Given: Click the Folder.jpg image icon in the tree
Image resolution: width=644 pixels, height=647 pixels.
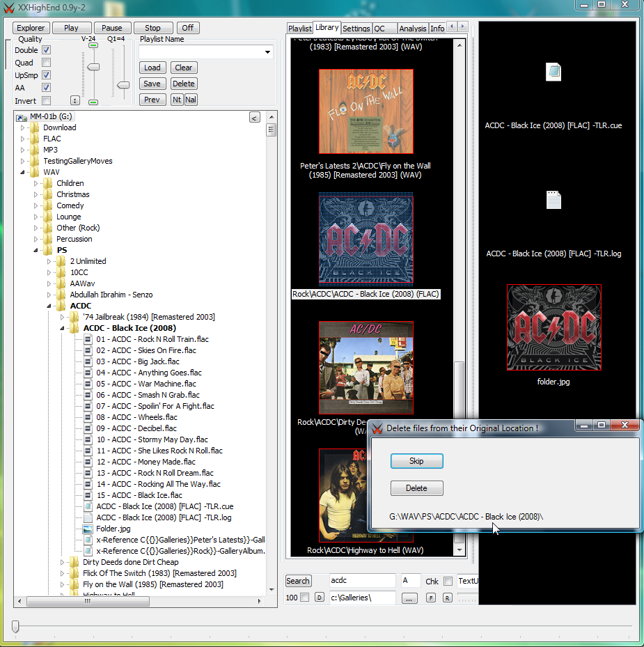Looking at the screenshot, I should (88, 529).
